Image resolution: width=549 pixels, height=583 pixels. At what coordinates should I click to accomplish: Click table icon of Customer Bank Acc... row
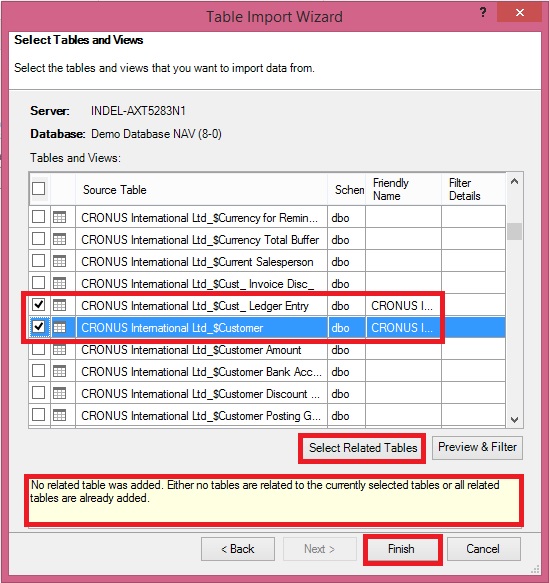click(59, 371)
